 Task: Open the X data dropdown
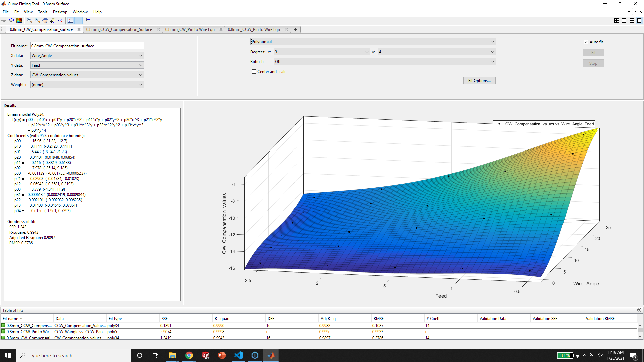tap(87, 56)
